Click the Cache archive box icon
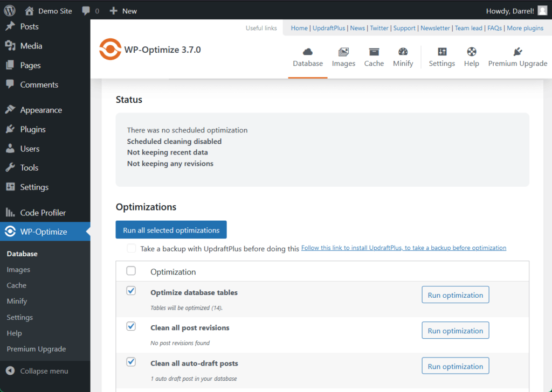This screenshot has height=392, width=552. (x=374, y=52)
